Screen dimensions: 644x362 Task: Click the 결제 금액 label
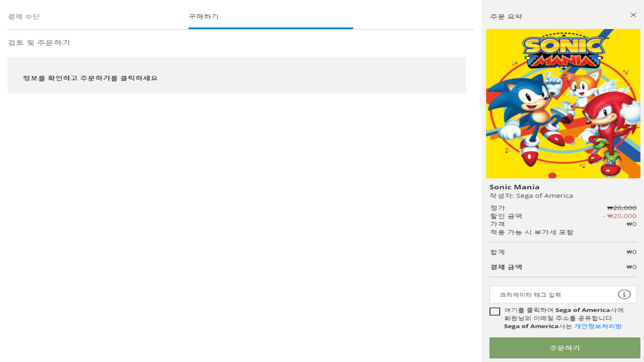[506, 267]
